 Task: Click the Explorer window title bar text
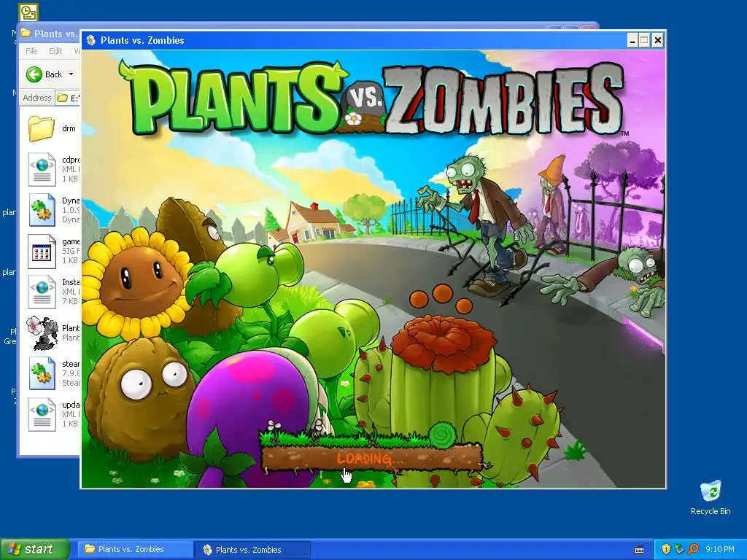pyautogui.click(x=55, y=34)
